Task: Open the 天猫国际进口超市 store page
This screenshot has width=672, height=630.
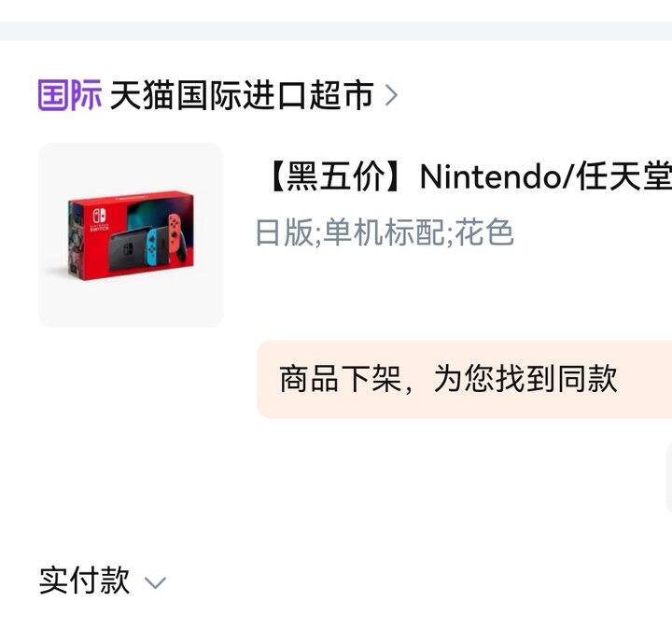Action: [242, 94]
